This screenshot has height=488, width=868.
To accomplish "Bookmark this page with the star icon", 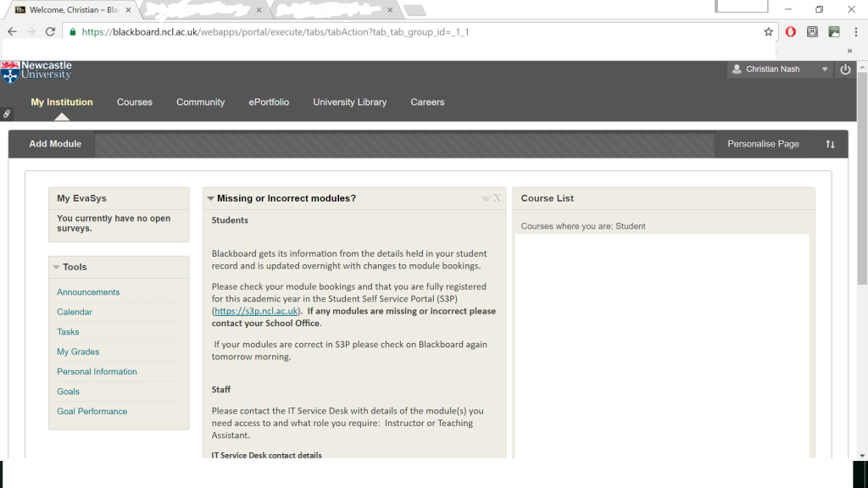I will [768, 32].
